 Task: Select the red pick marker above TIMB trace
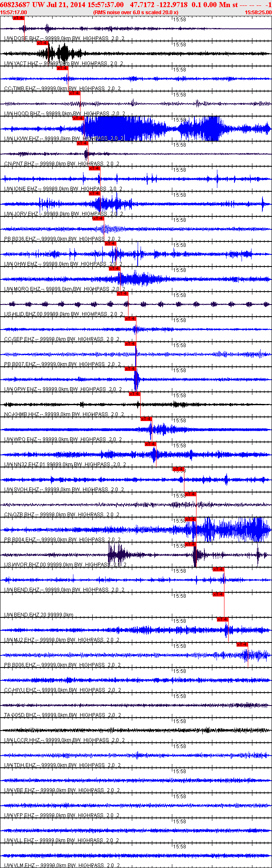[x=62, y=68]
